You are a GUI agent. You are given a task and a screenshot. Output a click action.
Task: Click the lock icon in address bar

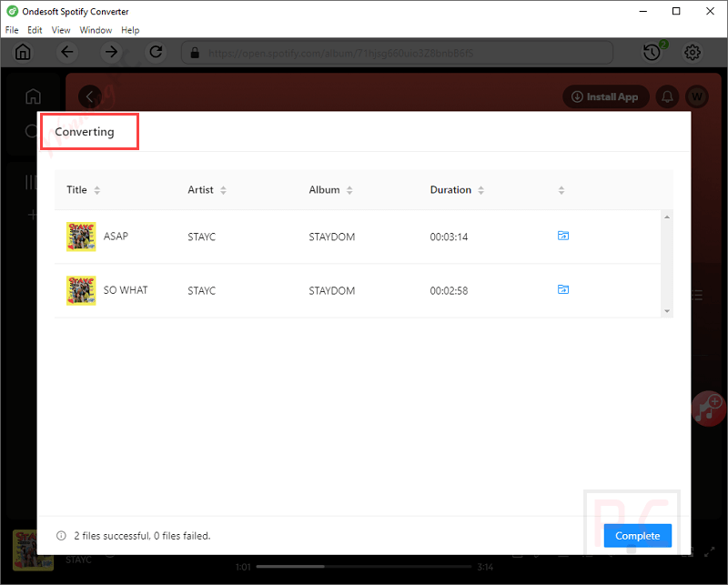195,53
